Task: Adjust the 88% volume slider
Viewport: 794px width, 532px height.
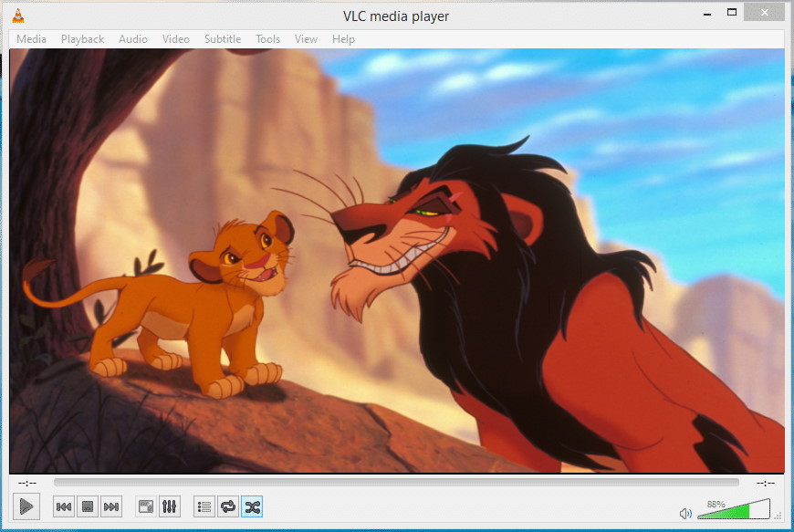Action: point(734,509)
